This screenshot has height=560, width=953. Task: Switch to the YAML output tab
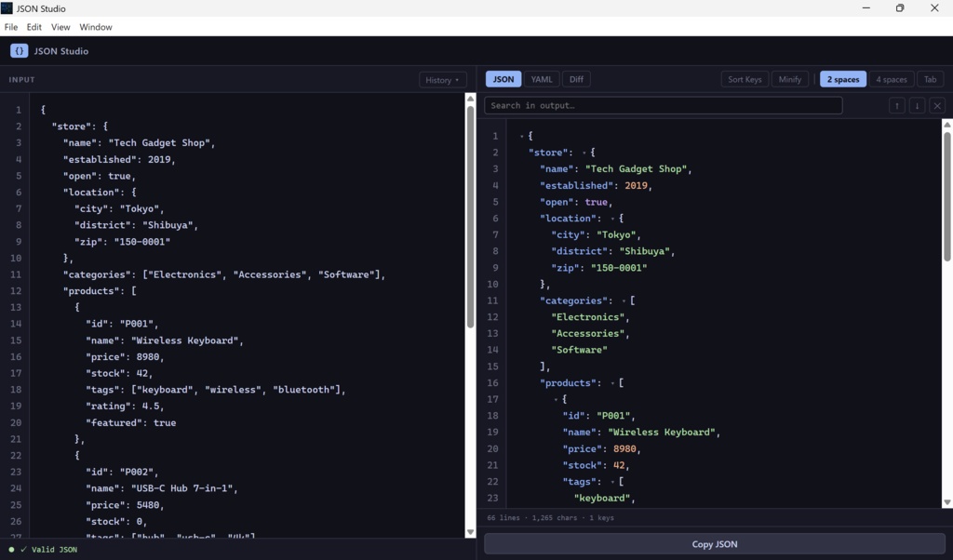[x=542, y=79]
